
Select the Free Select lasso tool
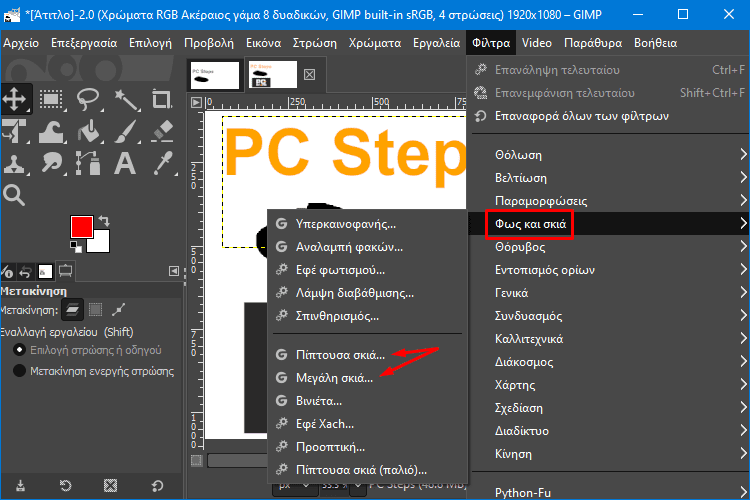click(x=88, y=99)
